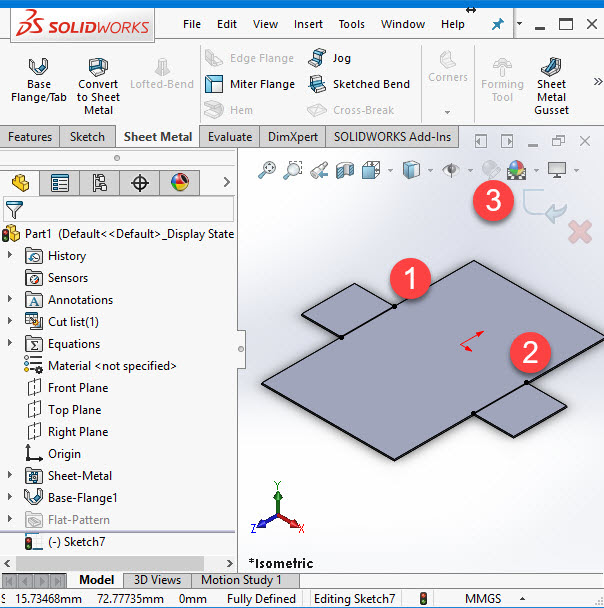The width and height of the screenshot is (604, 608).
Task: Select Right Plane in the tree
Action: pos(68,432)
